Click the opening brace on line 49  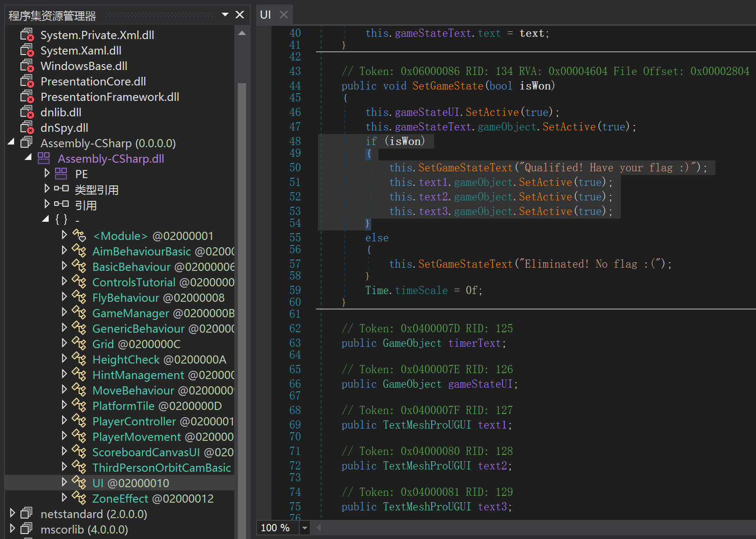(x=368, y=154)
